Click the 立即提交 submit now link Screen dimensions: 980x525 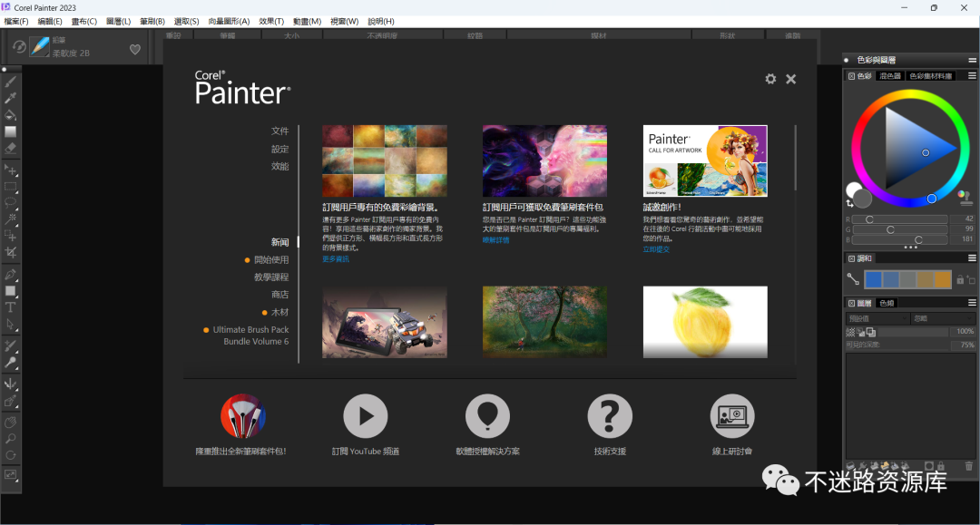tap(656, 249)
